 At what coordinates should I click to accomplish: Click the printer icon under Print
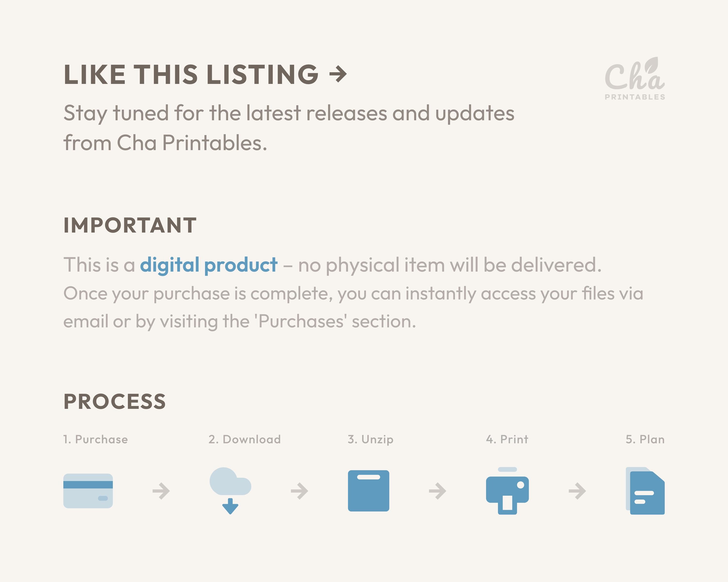pyautogui.click(x=507, y=491)
